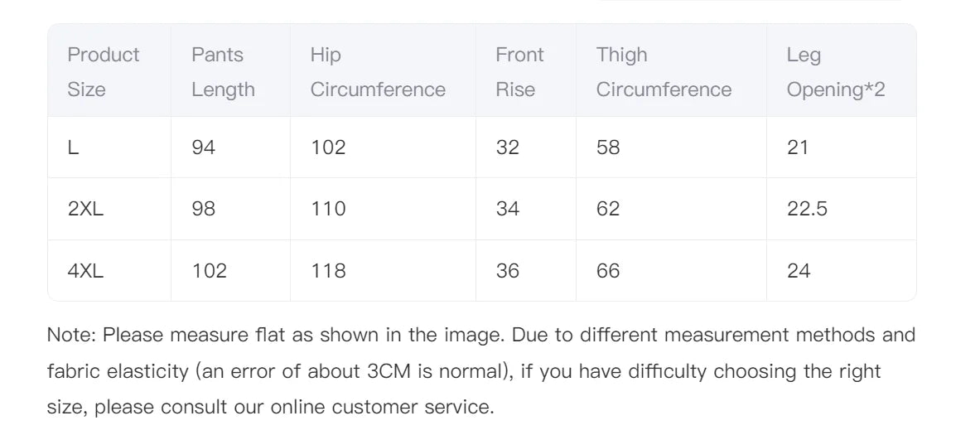980x435 pixels.
Task: Click hip circumference value 110
Action: [x=328, y=209]
